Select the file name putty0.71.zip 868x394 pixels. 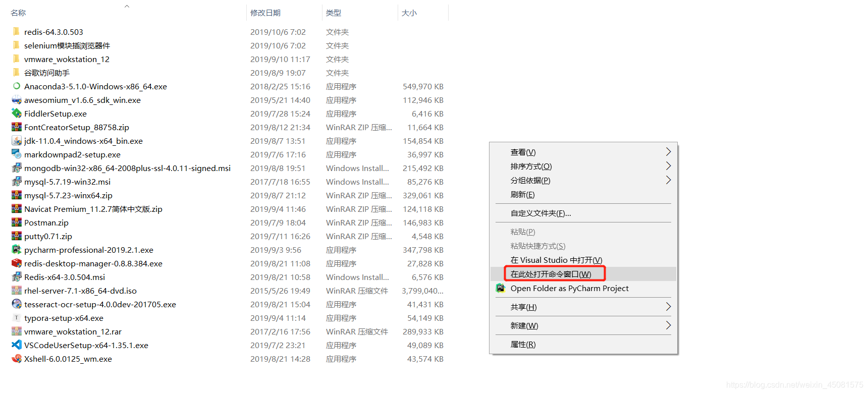[48, 236]
